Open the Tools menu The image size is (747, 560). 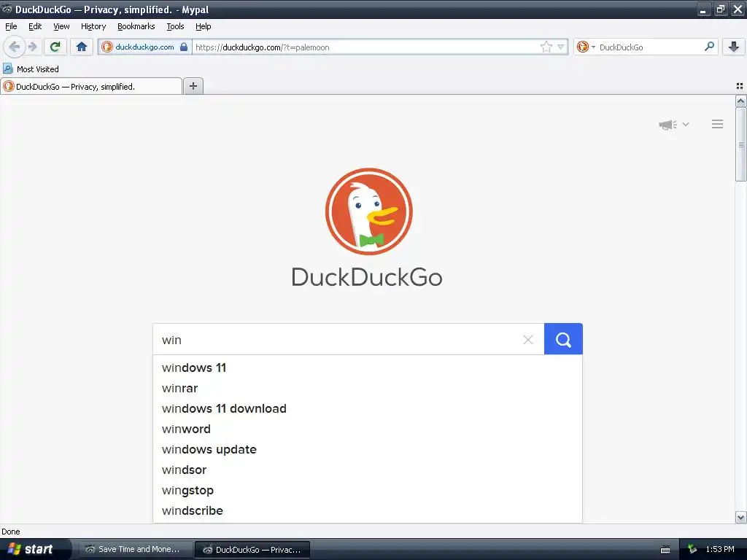coord(175,26)
